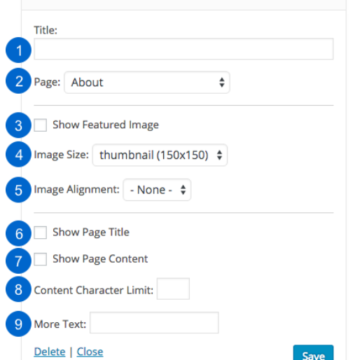
Task: Click the More Text input field
Action: tap(154, 323)
